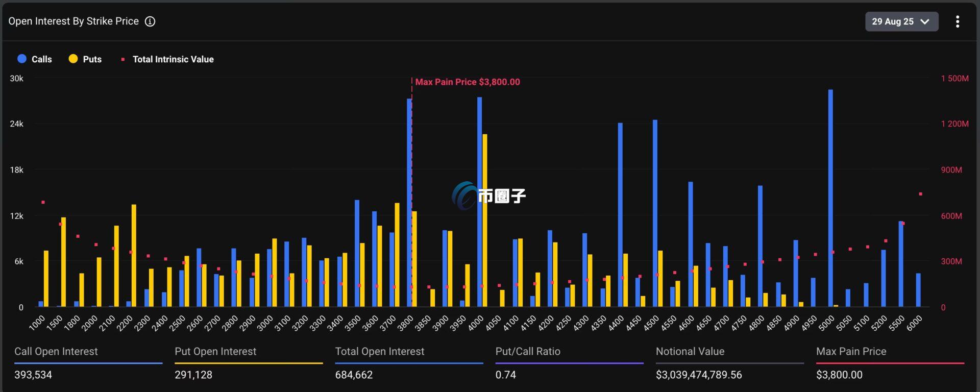Click the Notional Value amount
Screen dimensions: 980x392
[698, 375]
